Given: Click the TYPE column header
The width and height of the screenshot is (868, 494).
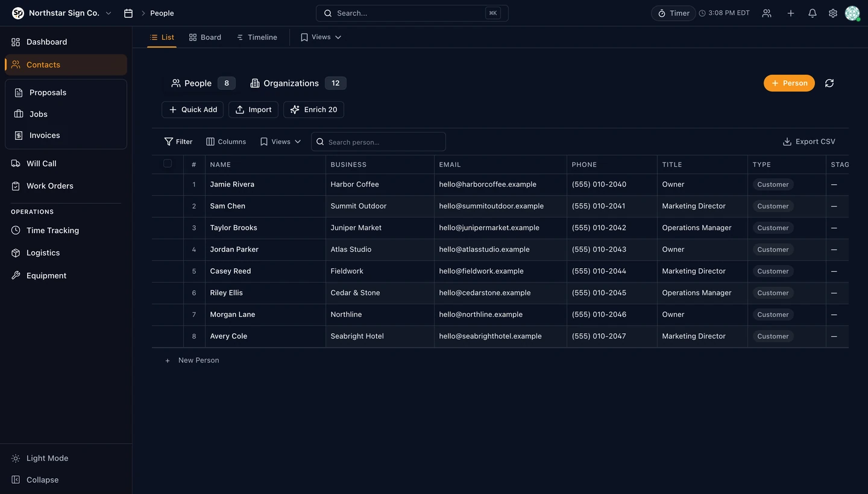Looking at the screenshot, I should click(787, 164).
